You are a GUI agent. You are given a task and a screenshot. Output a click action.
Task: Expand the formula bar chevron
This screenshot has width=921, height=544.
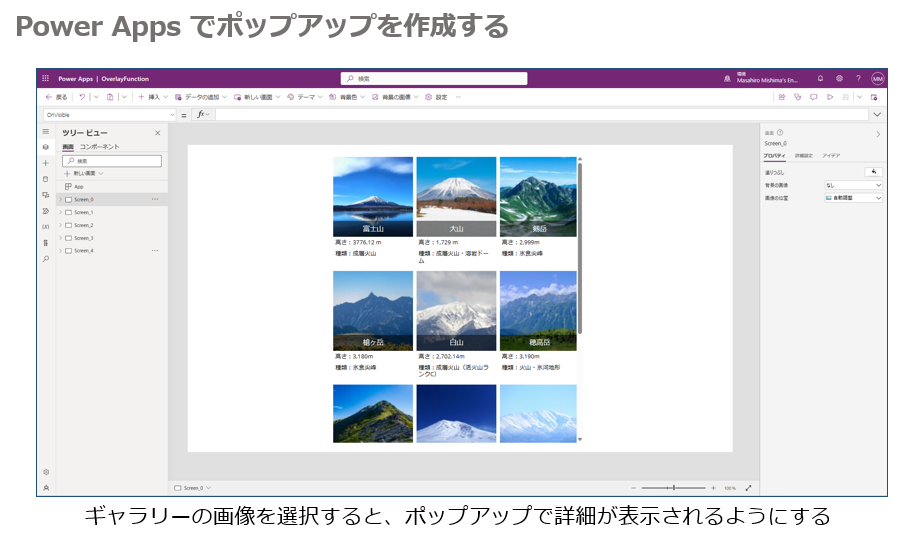point(877,115)
